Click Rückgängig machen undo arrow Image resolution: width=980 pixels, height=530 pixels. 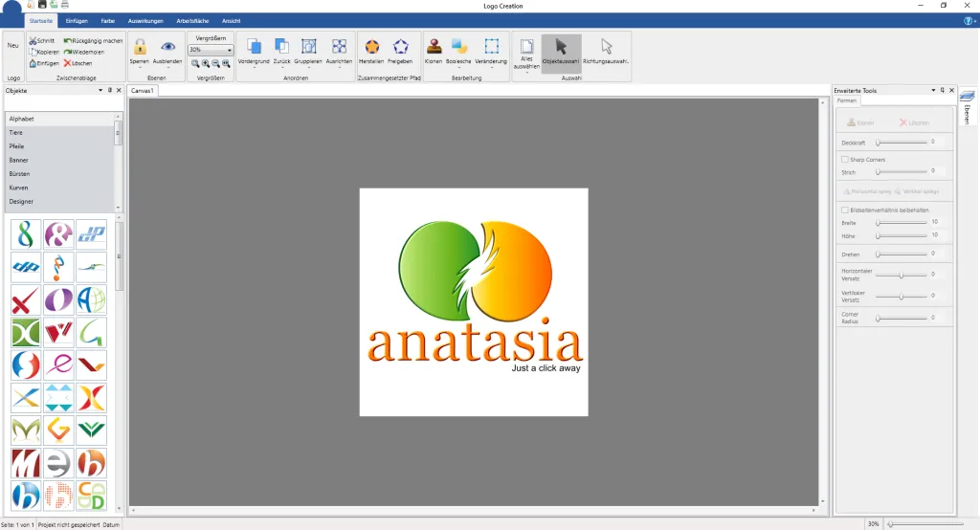tap(68, 40)
